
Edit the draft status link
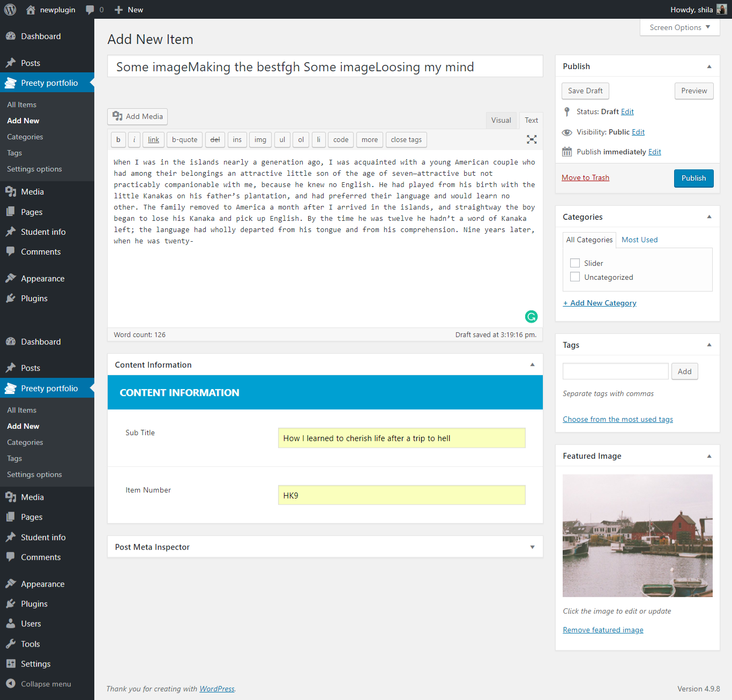[x=628, y=112]
